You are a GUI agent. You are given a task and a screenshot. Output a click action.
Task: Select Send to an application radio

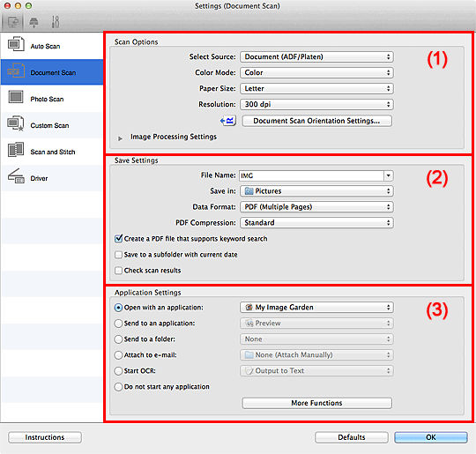point(118,324)
